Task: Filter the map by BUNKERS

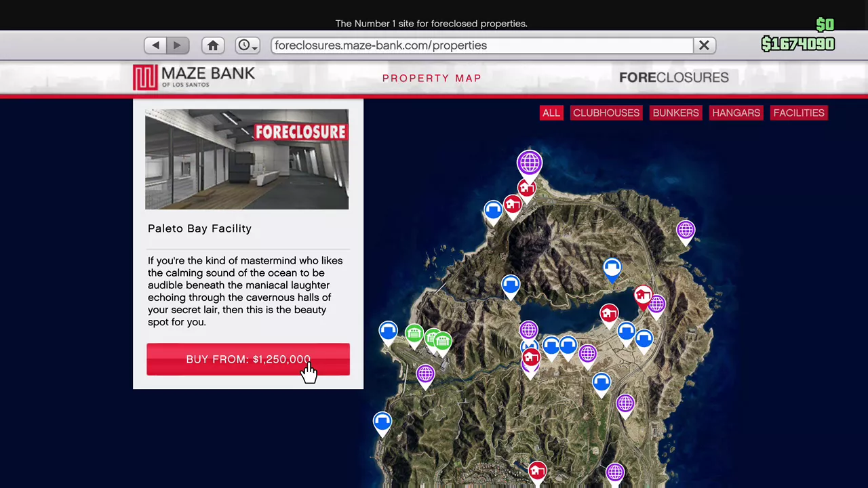Action: pyautogui.click(x=675, y=113)
